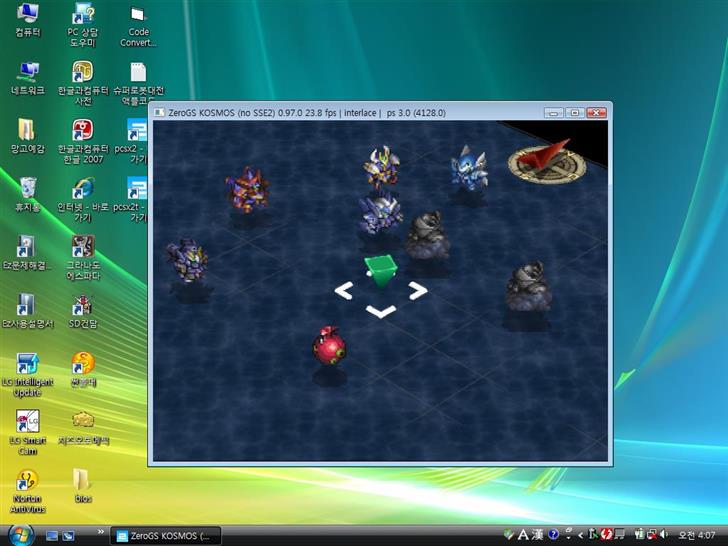The width and height of the screenshot is (728, 546).
Task: Open the Ez사용설명서 shortcut
Action: (27, 311)
